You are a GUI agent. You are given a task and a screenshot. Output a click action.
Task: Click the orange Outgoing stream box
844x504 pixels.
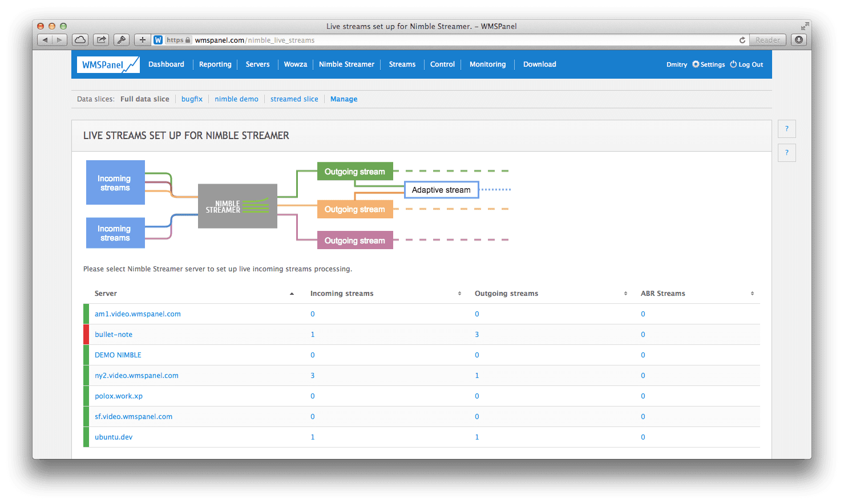tap(355, 209)
